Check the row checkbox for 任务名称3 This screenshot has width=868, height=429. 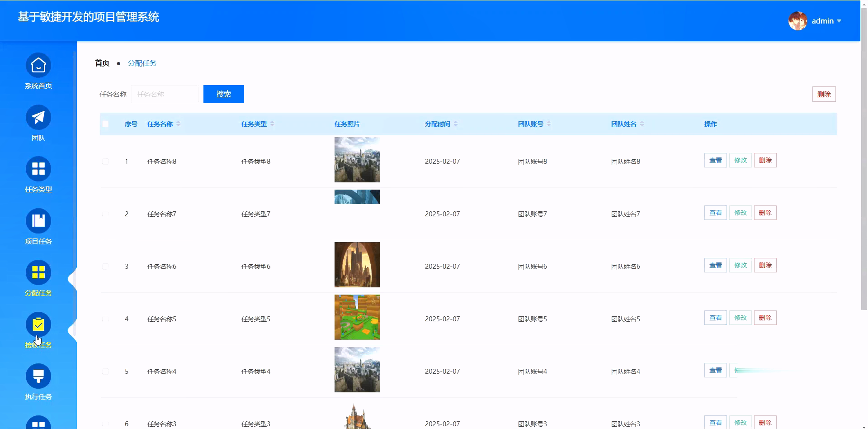[x=105, y=424]
